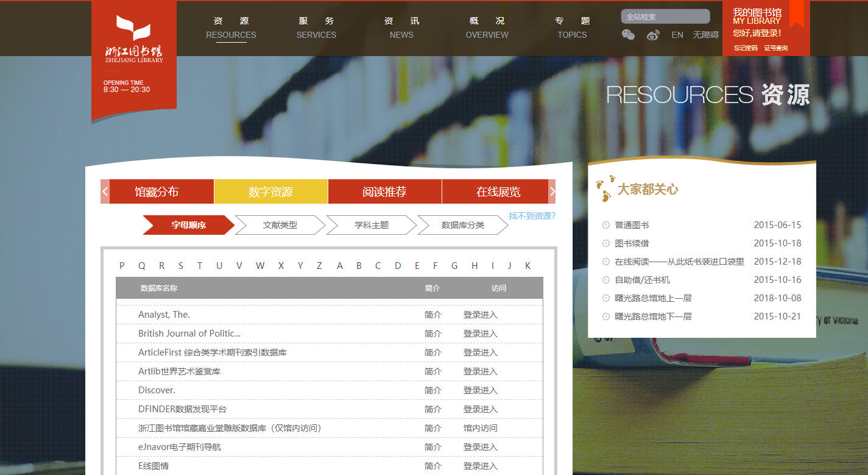Filter databases by letter Q
This screenshot has height=475, width=868.
point(142,266)
